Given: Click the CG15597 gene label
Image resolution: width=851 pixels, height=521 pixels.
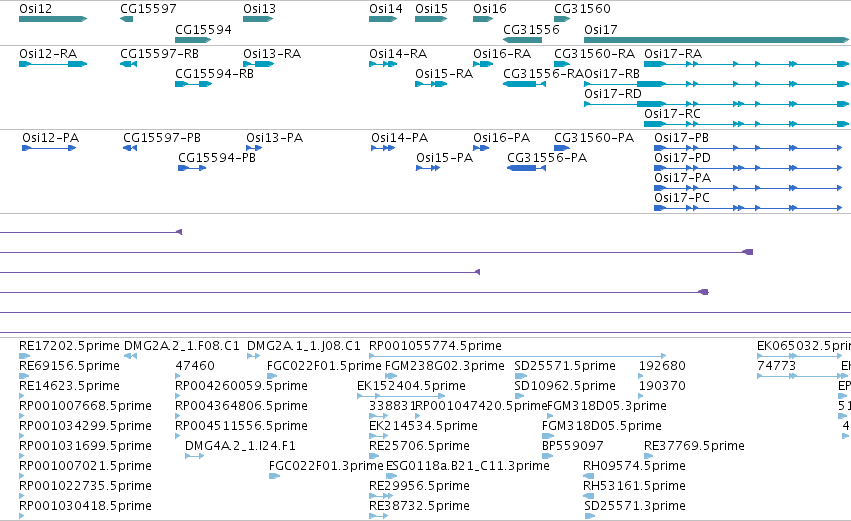Looking at the screenshot, I should click(148, 9).
